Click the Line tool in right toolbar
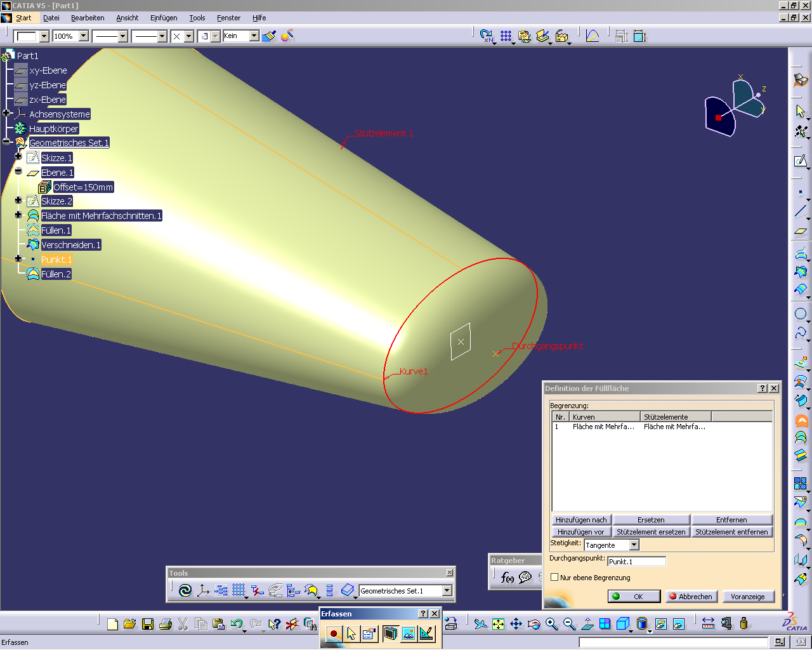This screenshot has width=812, height=650. pyautogui.click(x=801, y=211)
